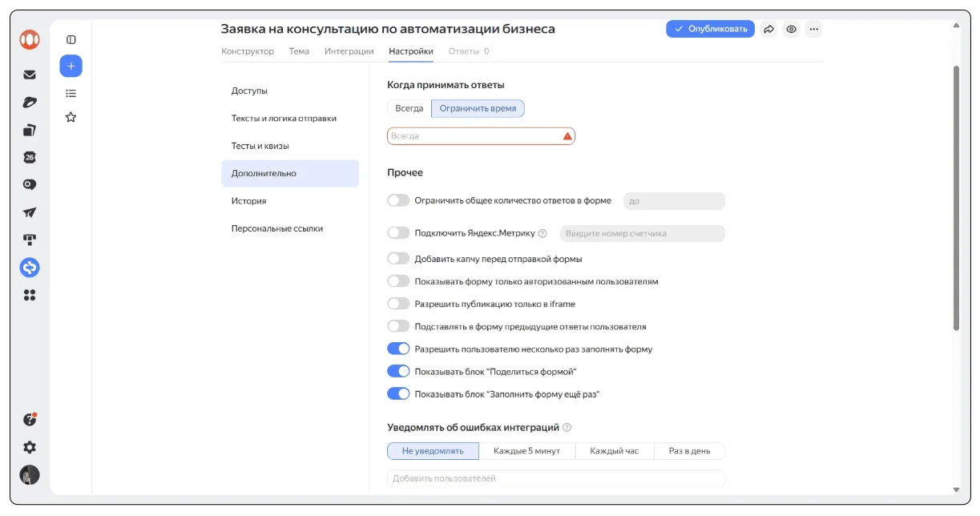
Task: Open the Calendar icon showing 26
Action: (30, 157)
